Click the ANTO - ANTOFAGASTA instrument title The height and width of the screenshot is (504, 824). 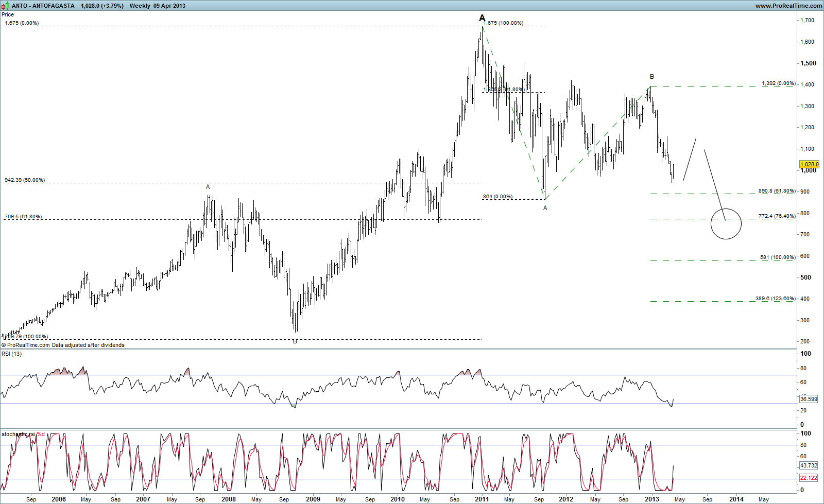point(43,6)
